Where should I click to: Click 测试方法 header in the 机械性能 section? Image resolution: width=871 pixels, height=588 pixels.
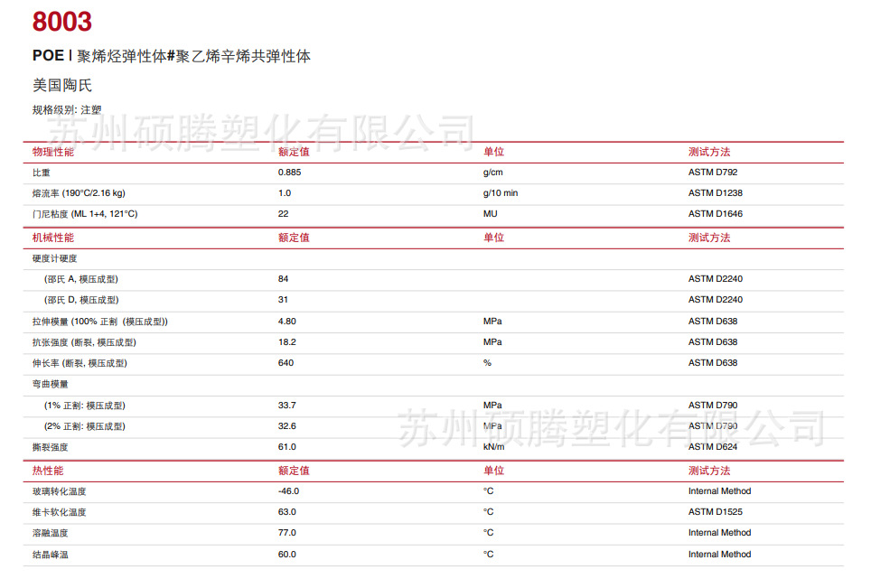[x=709, y=238]
